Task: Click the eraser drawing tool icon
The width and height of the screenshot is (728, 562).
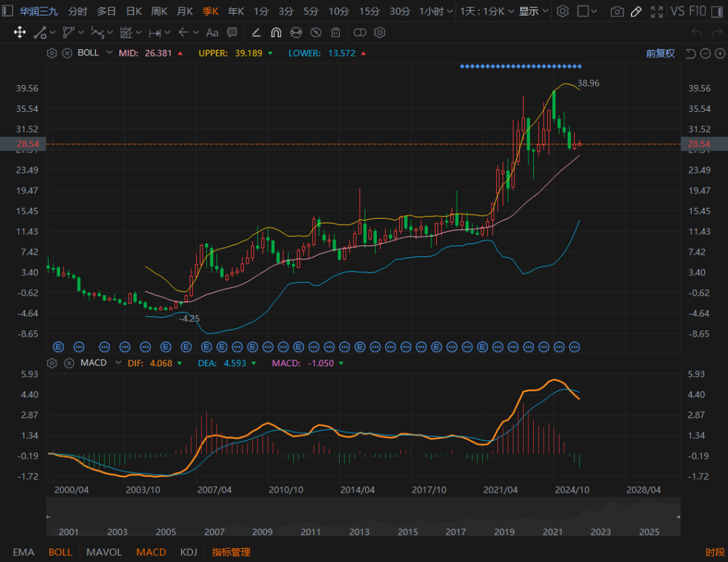Action: pyautogui.click(x=256, y=32)
